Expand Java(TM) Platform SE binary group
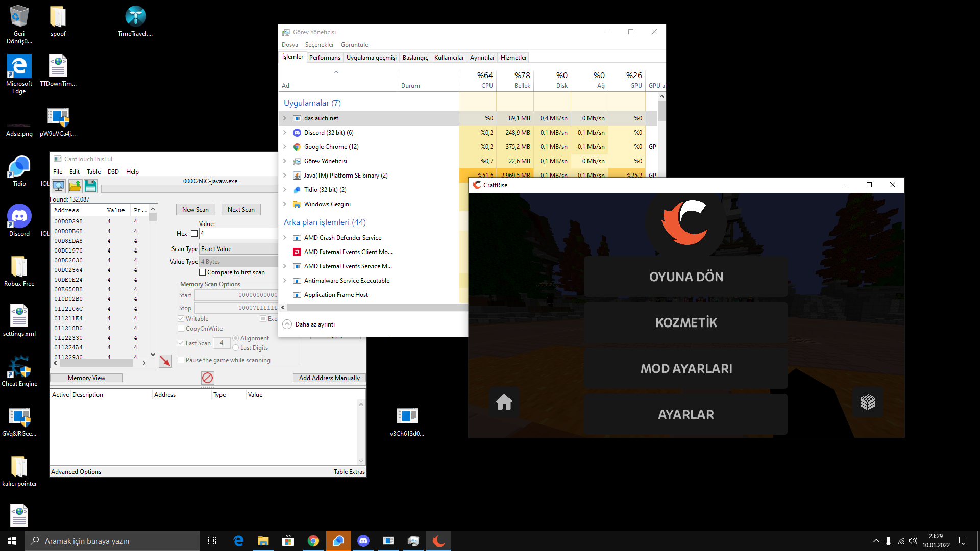The width and height of the screenshot is (980, 551). tap(285, 176)
